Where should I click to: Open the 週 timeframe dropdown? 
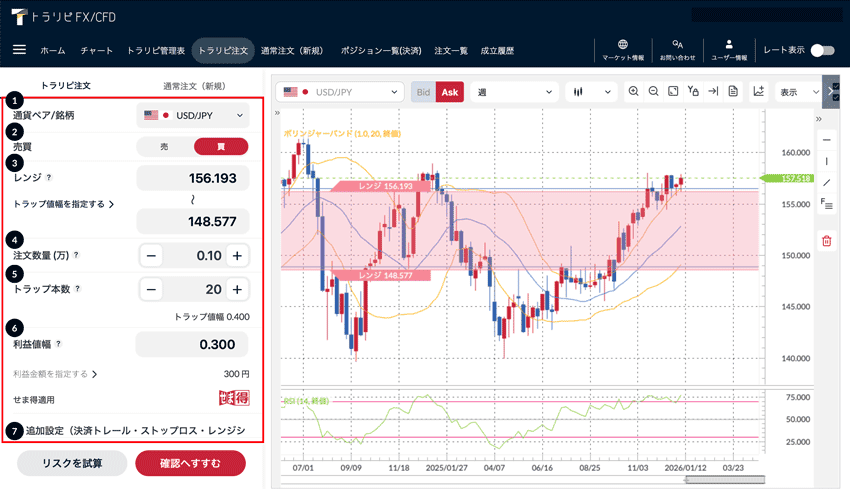point(514,92)
